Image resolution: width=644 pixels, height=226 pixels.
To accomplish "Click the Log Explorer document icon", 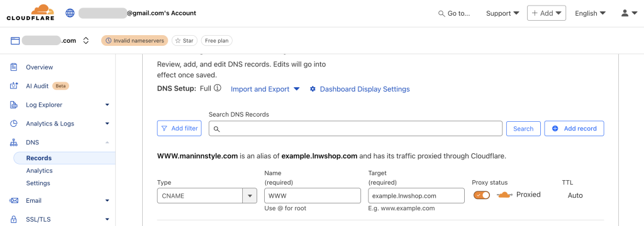I will point(14,105).
